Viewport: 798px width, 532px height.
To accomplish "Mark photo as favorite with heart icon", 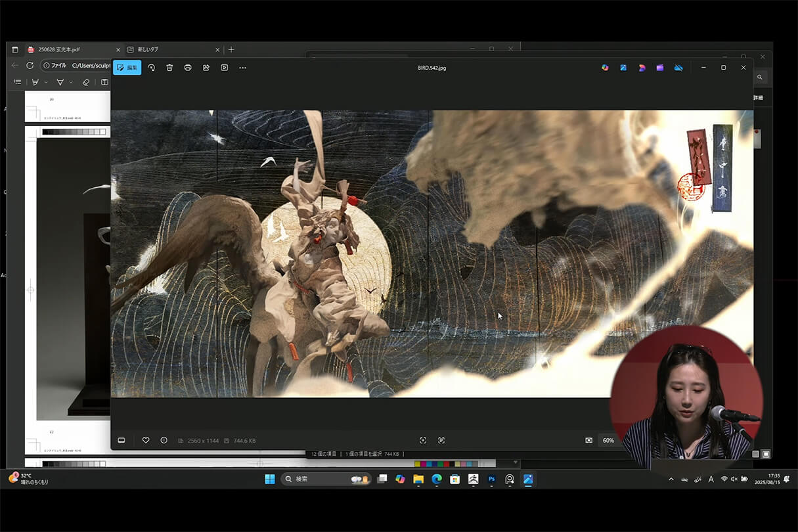I will click(146, 440).
